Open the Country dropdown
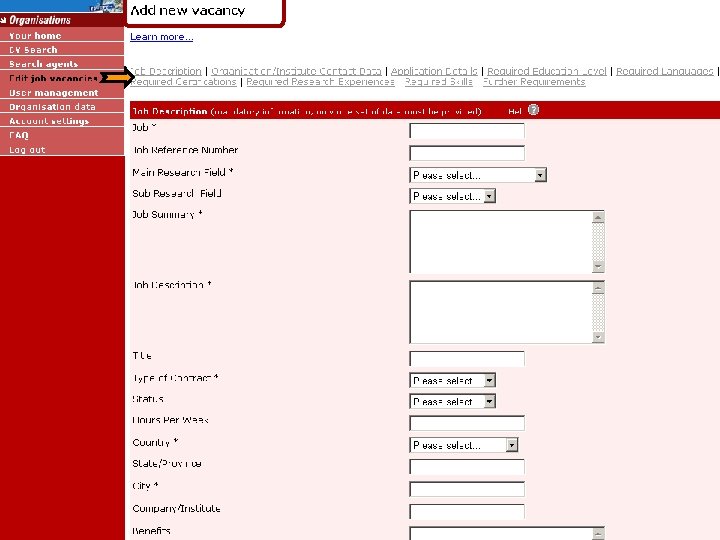720x540 pixels. coord(463,444)
